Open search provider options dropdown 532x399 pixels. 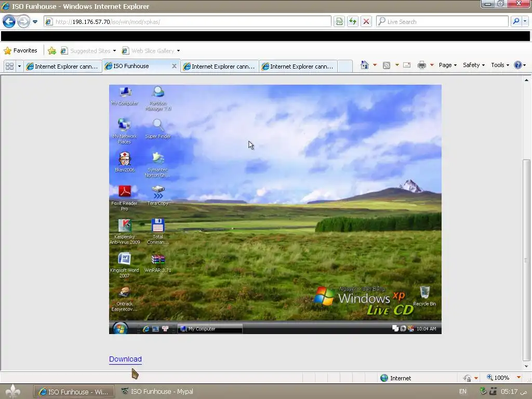pyautogui.click(x=525, y=21)
